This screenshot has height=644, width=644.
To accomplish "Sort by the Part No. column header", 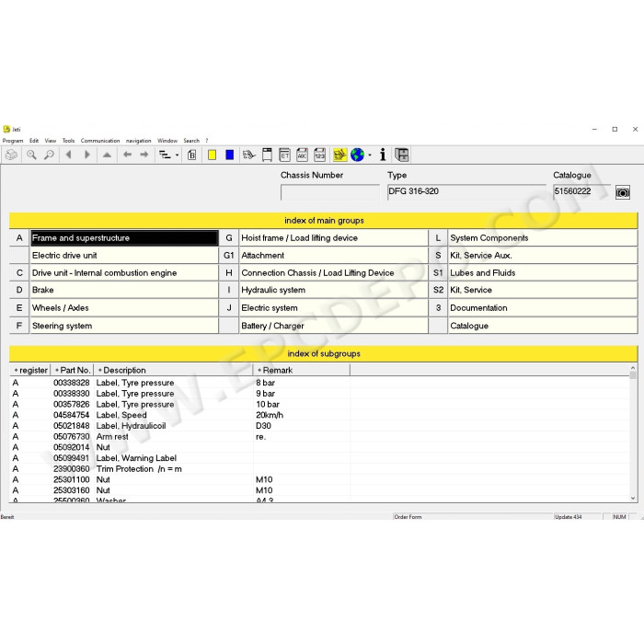I will [x=73, y=370].
